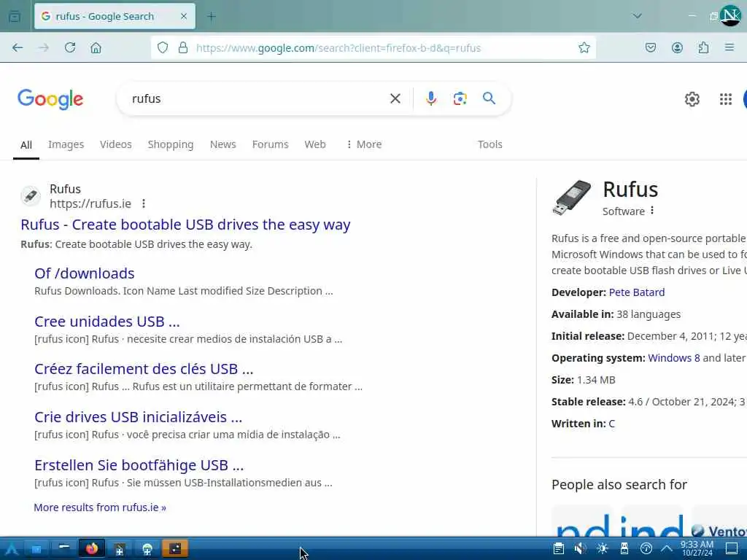747x560 pixels.
Task: Show hidden system tray icons
Action: click(x=667, y=549)
